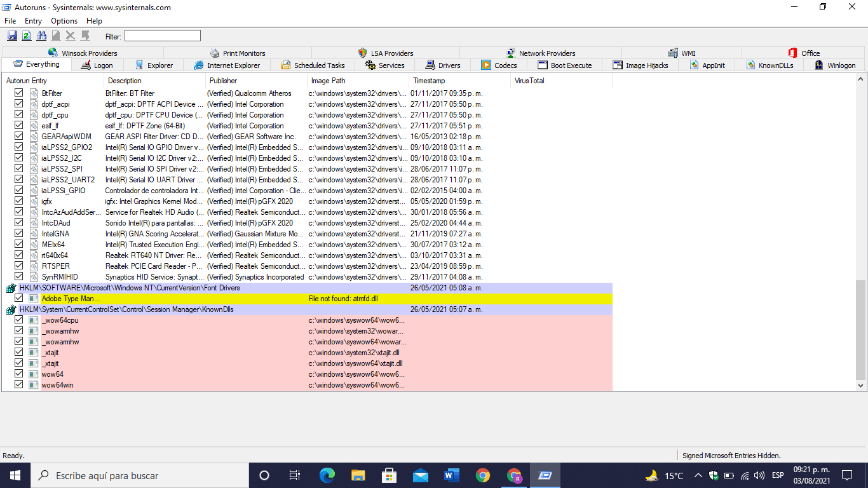Open the Help menu
Image resolution: width=868 pixels, height=488 pixels.
pyautogui.click(x=94, y=21)
